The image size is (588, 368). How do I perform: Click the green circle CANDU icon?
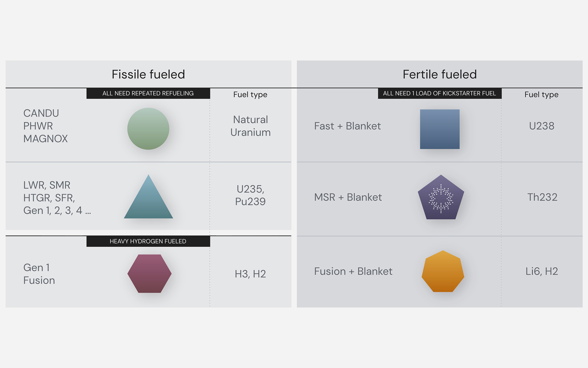(x=148, y=129)
